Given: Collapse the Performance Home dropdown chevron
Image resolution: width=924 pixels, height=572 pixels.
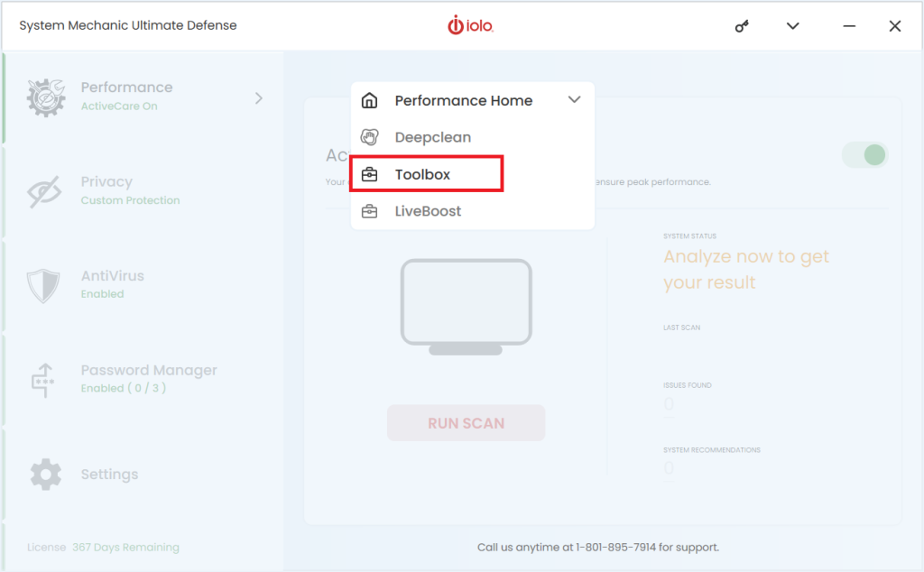Looking at the screenshot, I should coord(575,100).
